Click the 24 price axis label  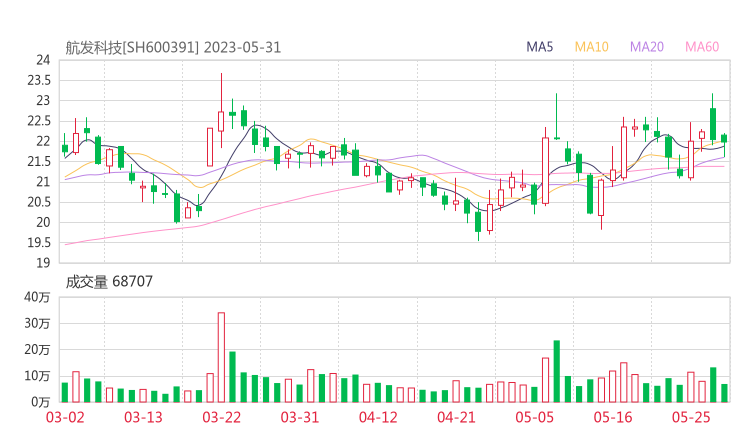click(x=43, y=60)
